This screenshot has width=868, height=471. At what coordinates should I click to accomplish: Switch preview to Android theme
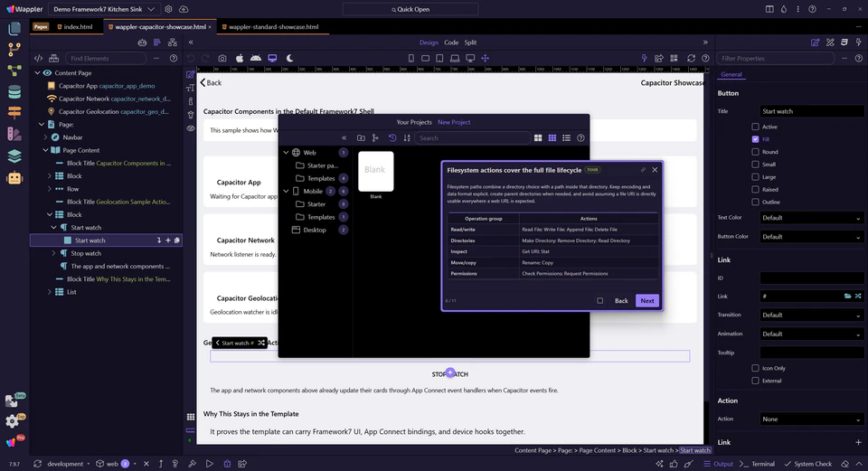(x=256, y=58)
